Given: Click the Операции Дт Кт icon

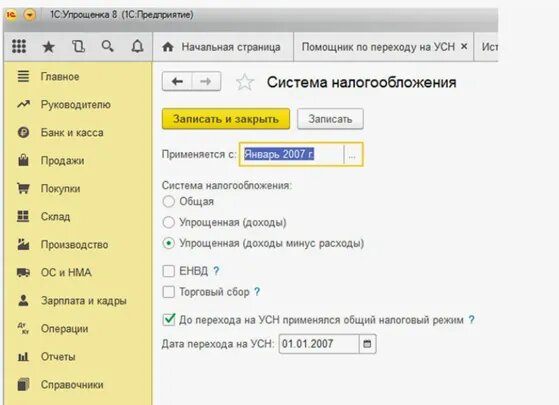Looking at the screenshot, I should [23, 328].
